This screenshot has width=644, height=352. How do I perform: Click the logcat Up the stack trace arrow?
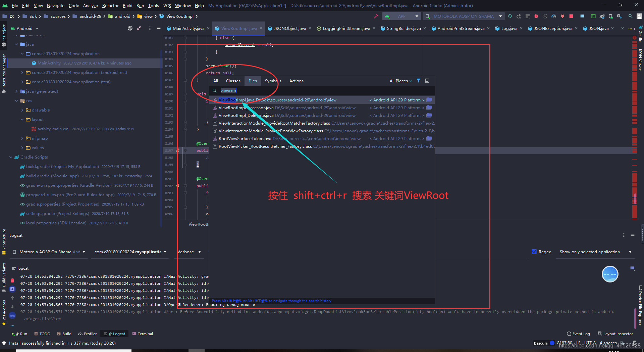coord(12,298)
